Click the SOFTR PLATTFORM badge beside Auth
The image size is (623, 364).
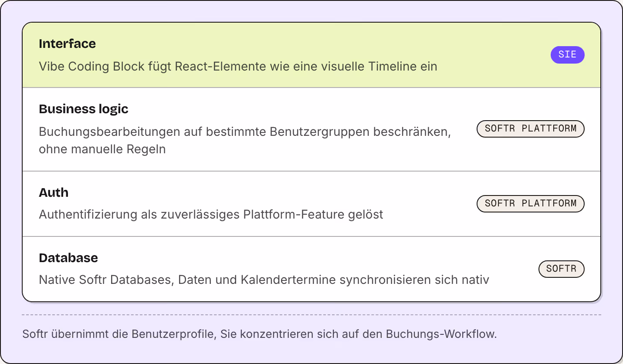(531, 204)
